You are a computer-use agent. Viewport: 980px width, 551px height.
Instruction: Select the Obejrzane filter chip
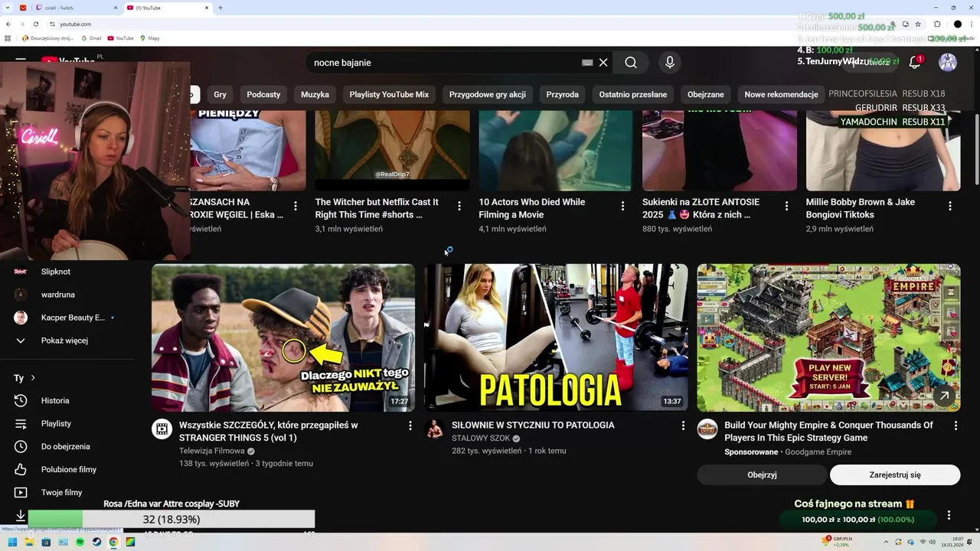pyautogui.click(x=705, y=94)
